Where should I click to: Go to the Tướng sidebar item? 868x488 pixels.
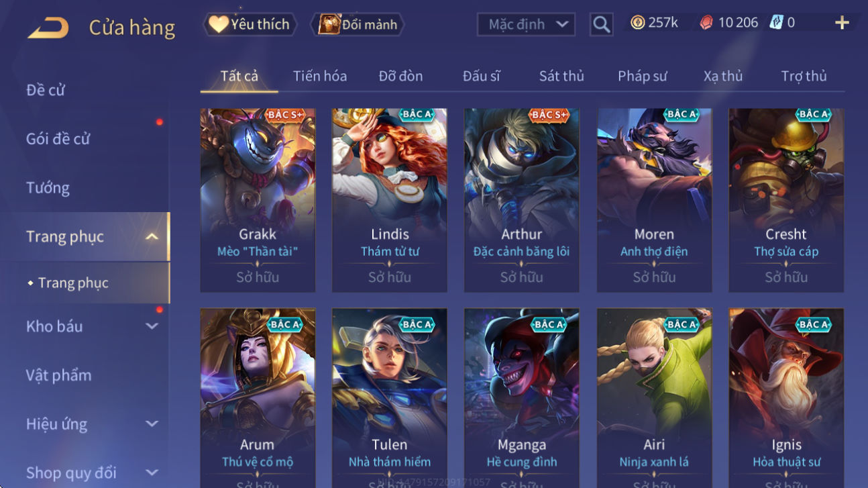click(x=48, y=187)
